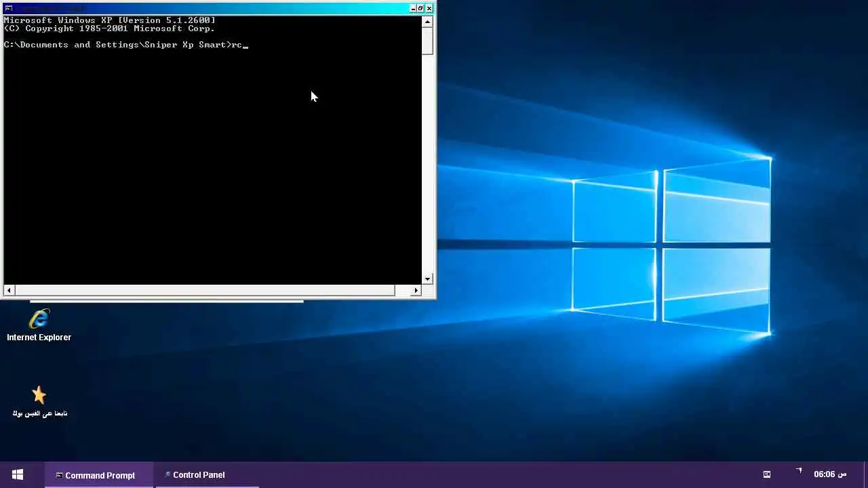Click the command line prompt after 'rc'
The height and width of the screenshot is (488, 868).
(x=245, y=45)
